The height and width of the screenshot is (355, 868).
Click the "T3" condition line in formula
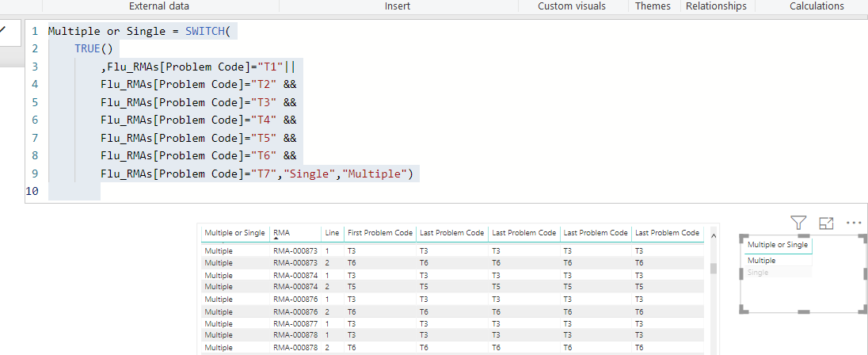click(x=199, y=102)
